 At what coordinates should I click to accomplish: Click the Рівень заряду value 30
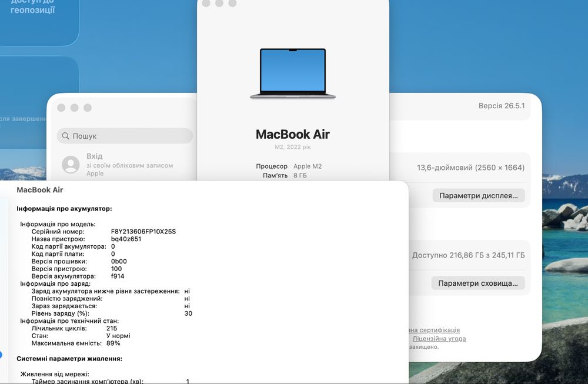(x=188, y=313)
